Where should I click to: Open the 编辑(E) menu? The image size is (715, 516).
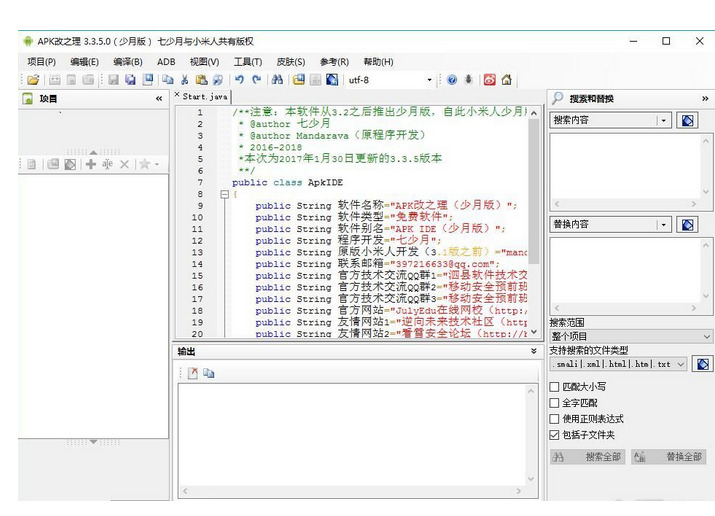tap(84, 62)
